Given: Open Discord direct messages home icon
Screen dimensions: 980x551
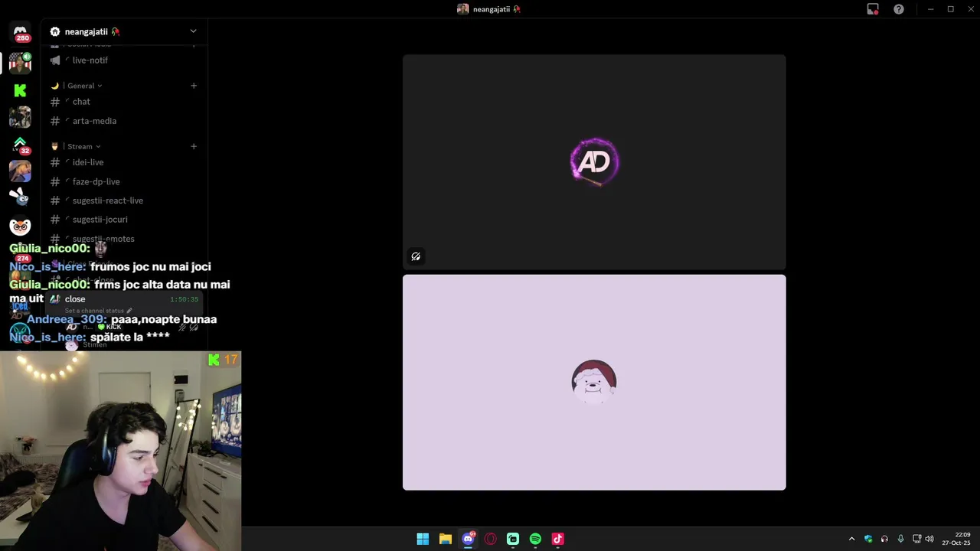Looking at the screenshot, I should point(20,32).
